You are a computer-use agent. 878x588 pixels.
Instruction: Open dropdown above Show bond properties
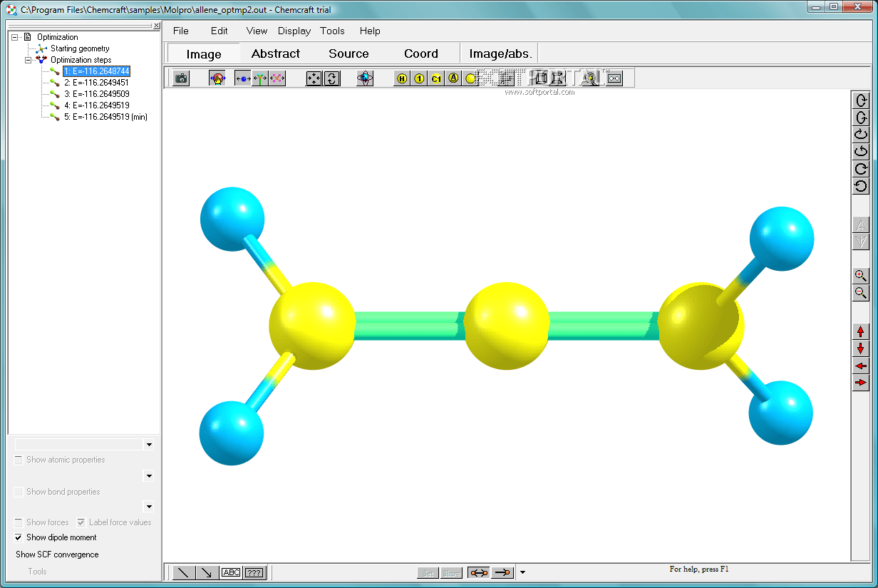[148, 476]
